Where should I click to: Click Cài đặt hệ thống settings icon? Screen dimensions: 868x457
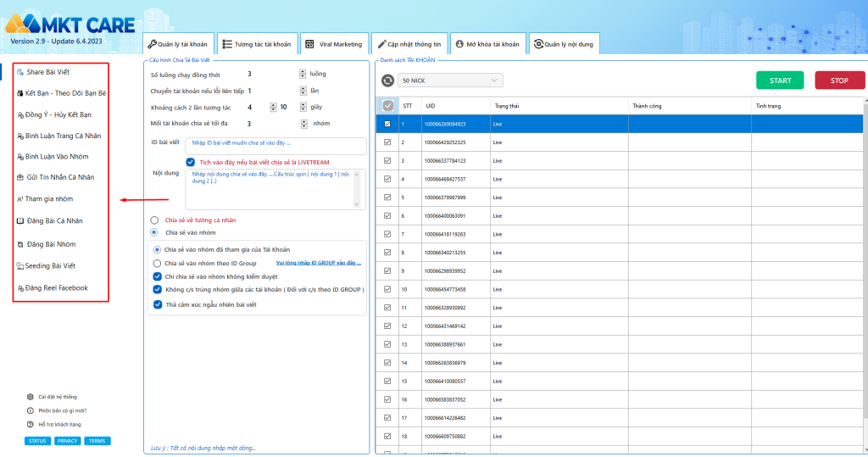point(31,396)
